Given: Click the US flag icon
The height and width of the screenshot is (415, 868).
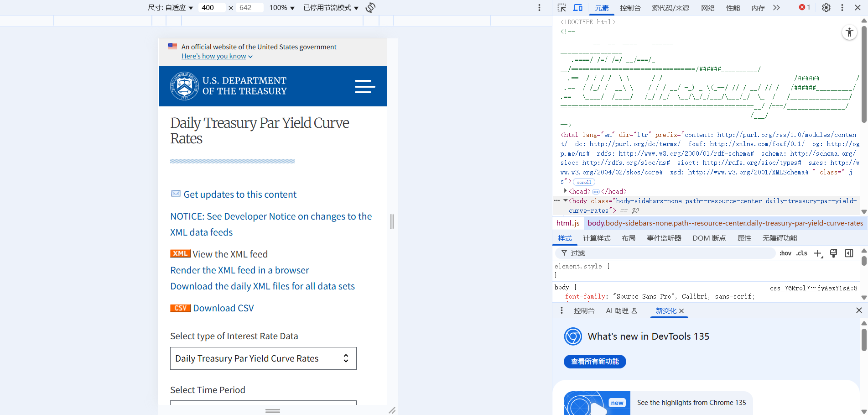Looking at the screenshot, I should click(172, 46).
